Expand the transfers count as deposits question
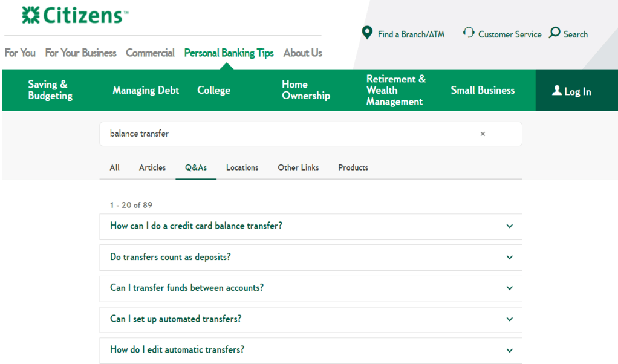The image size is (618, 364). [509, 257]
